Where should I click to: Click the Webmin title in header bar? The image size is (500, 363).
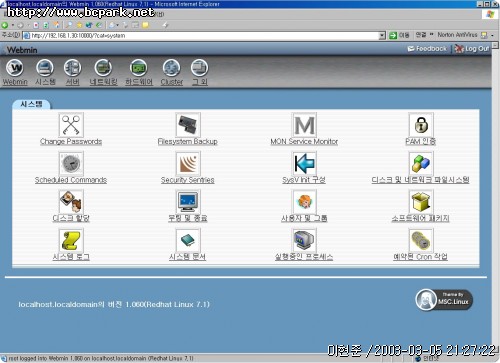[x=22, y=50]
